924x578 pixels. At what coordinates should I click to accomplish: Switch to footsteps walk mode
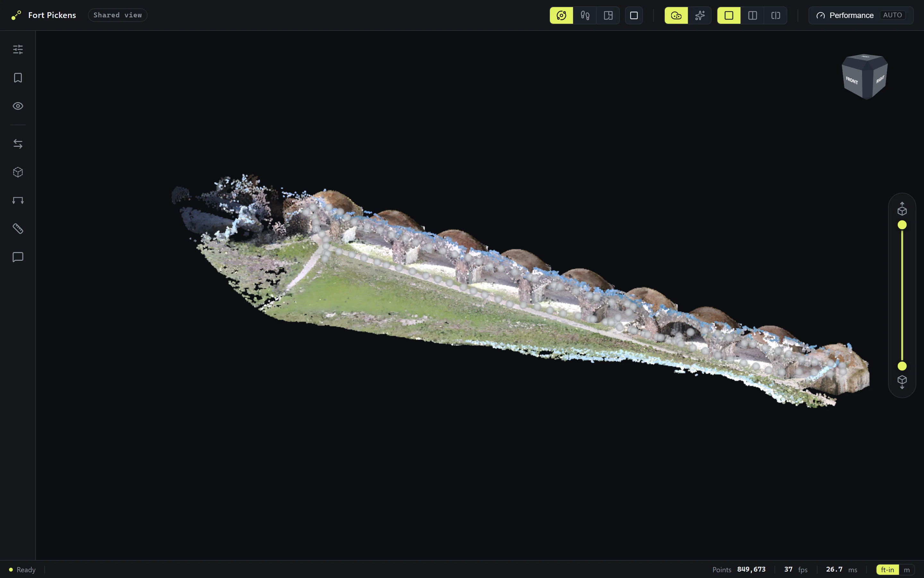[585, 15]
